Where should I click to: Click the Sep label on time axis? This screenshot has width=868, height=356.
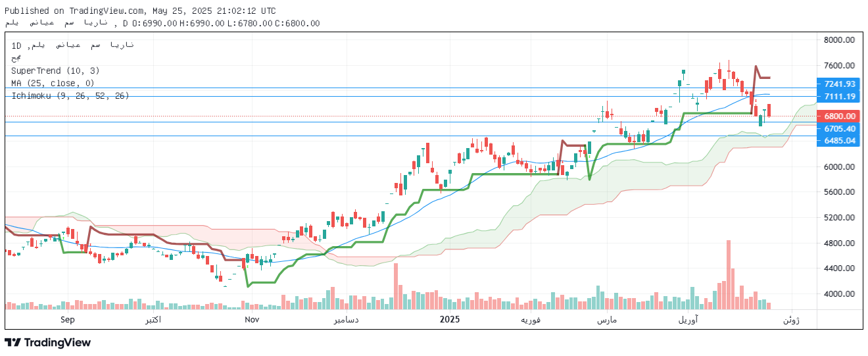67,319
